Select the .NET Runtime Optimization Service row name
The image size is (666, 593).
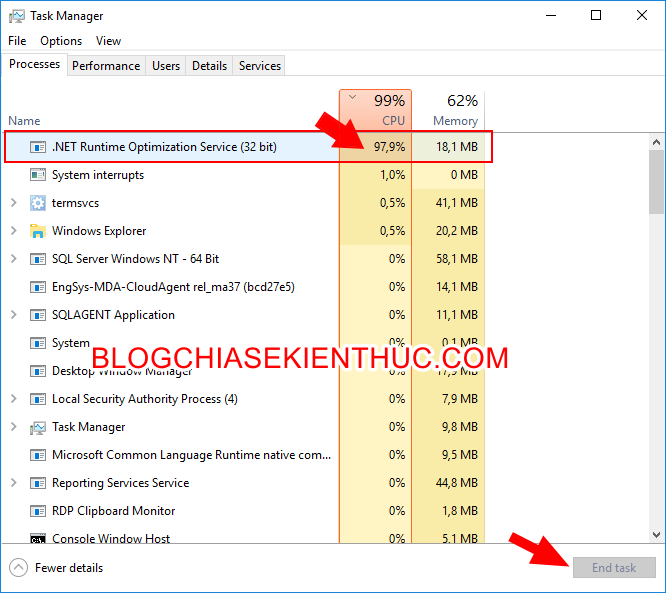point(164,147)
